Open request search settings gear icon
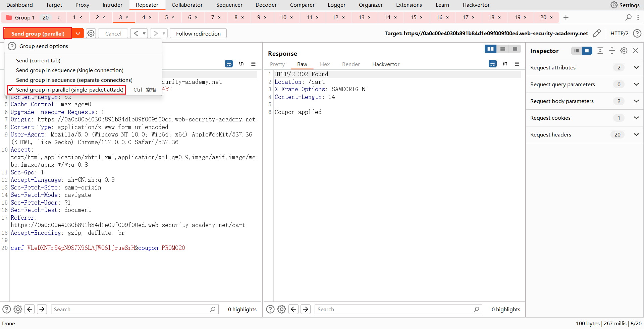This screenshot has width=644, height=329. coord(18,309)
